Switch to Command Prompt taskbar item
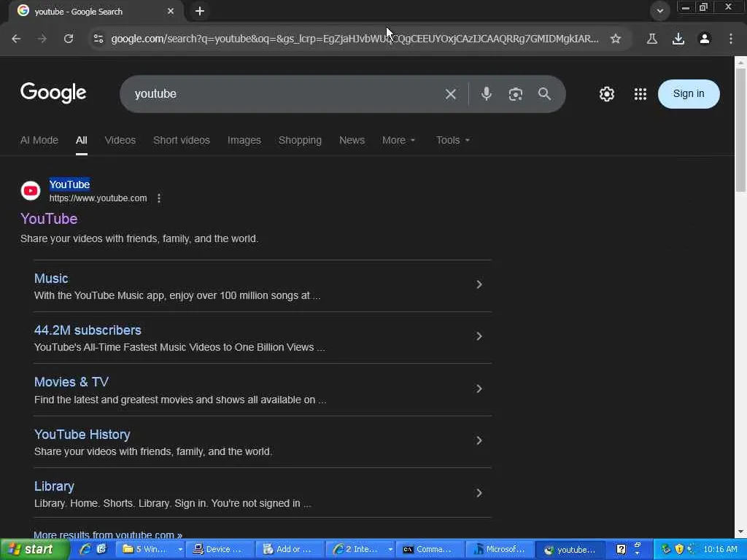The width and height of the screenshot is (747, 560). [430, 549]
